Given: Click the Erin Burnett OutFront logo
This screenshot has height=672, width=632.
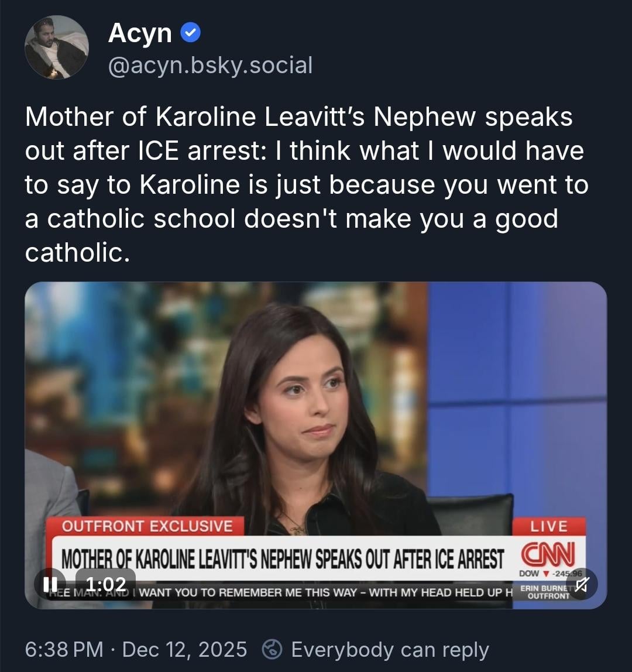Looking at the screenshot, I should coord(548,592).
